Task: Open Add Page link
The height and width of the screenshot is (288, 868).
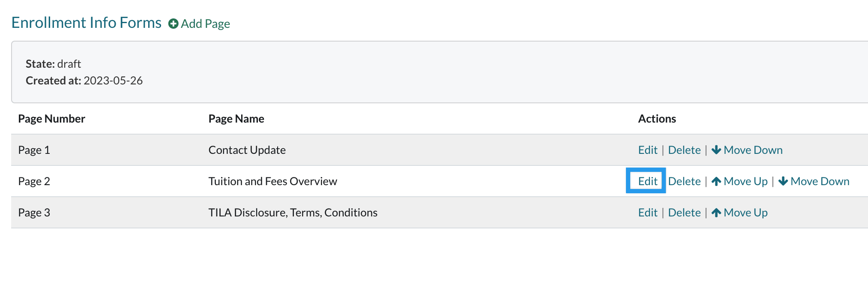Action: (205, 24)
